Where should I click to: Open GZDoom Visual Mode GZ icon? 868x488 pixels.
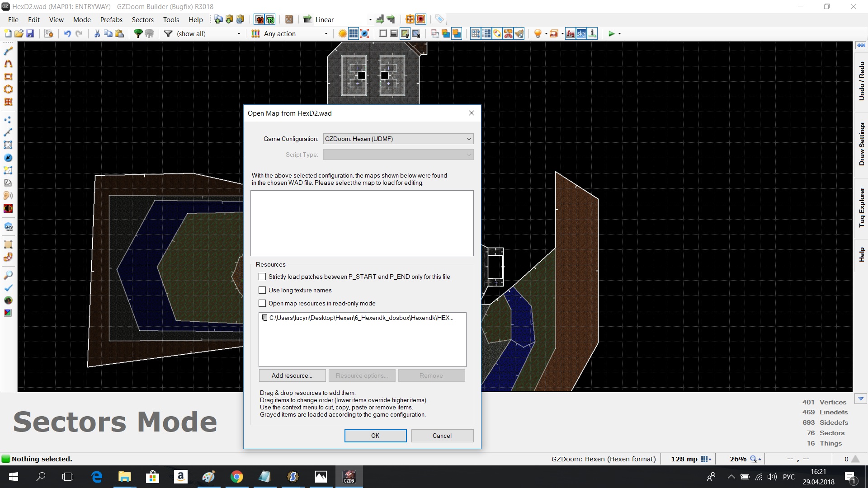pos(8,227)
